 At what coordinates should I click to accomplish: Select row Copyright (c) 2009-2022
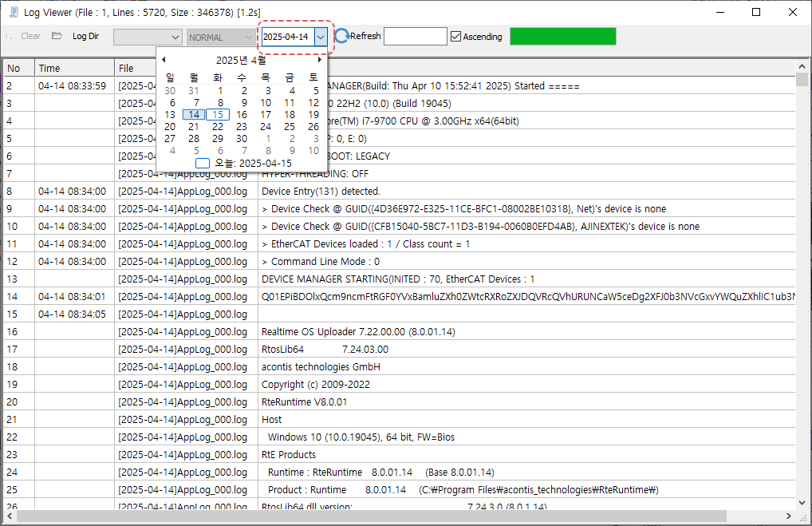coord(400,385)
